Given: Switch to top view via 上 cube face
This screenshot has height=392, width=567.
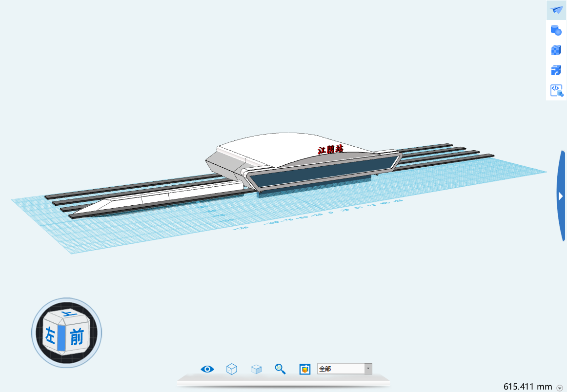Looking at the screenshot, I should (x=68, y=314).
